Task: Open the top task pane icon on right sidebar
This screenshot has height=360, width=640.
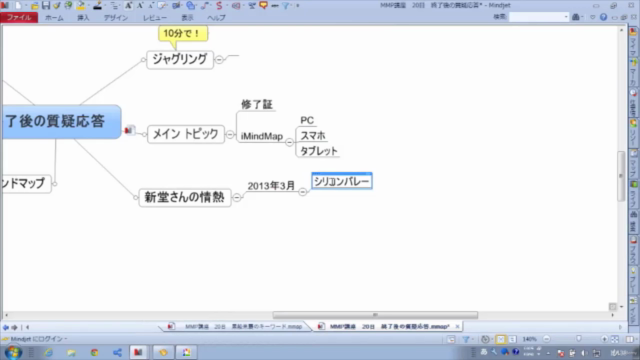Action: click(633, 31)
